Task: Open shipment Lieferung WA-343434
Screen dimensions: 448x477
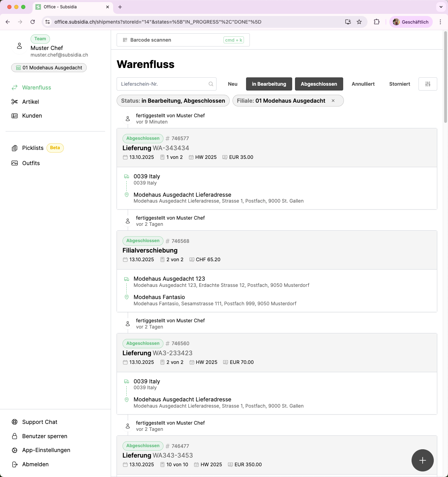Action: [156, 148]
